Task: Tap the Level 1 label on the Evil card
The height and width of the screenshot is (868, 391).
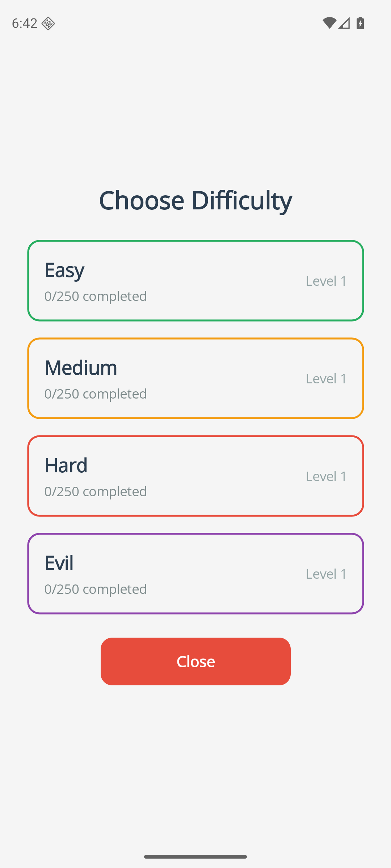Action: 326,574
